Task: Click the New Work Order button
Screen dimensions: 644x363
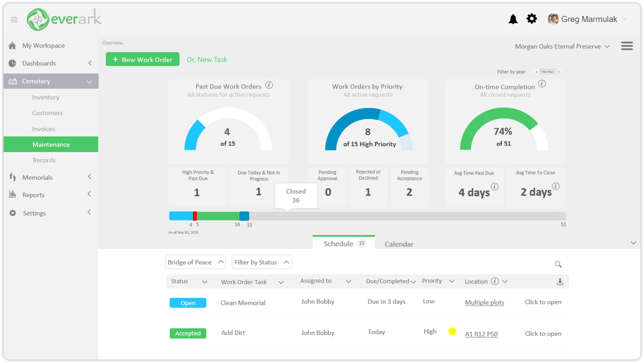Action: [x=142, y=59]
